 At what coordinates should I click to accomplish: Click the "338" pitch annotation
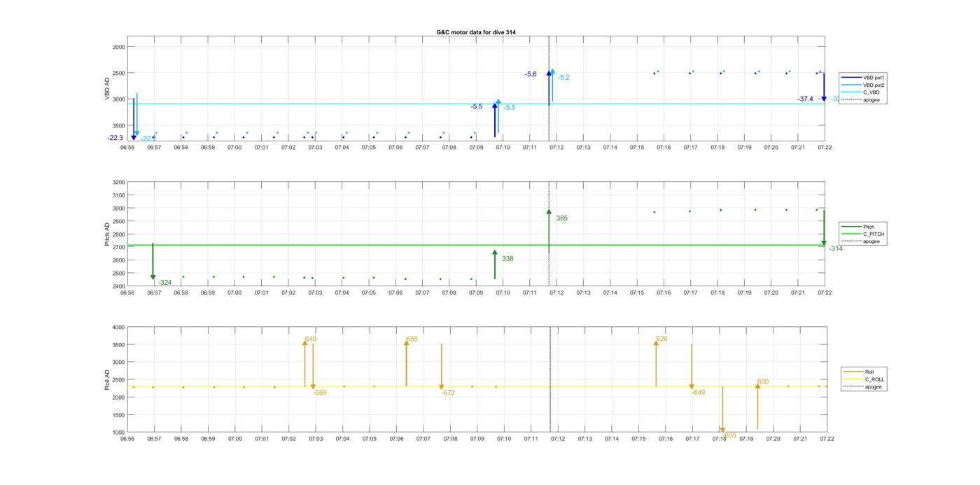point(507,259)
